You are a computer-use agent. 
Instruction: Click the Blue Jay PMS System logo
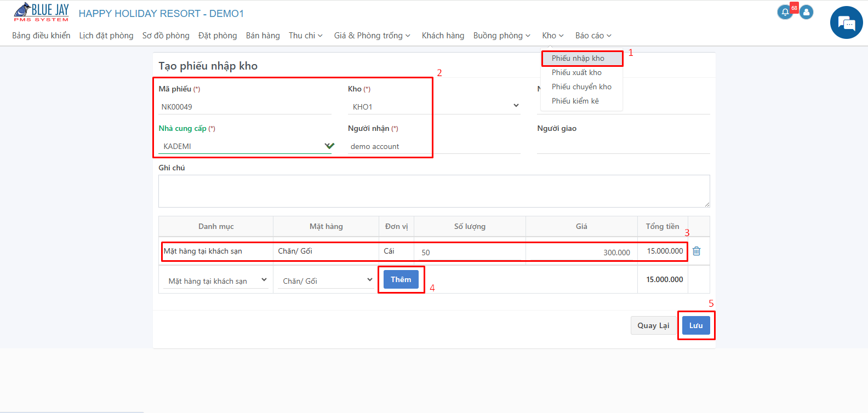(x=42, y=12)
